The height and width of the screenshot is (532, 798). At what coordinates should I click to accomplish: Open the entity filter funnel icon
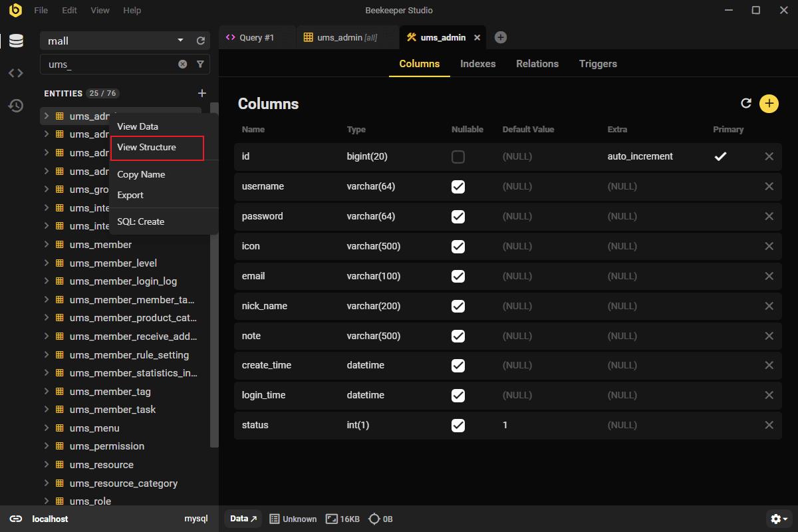click(200, 65)
